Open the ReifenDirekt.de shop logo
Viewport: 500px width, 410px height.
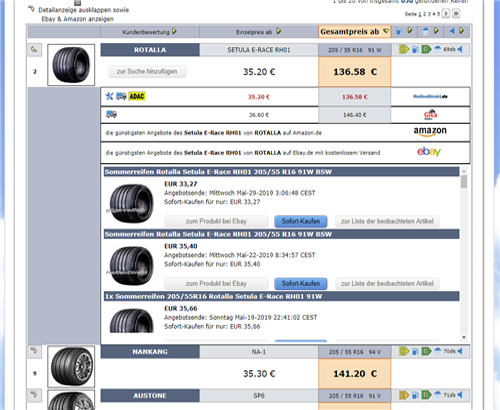coord(430,97)
